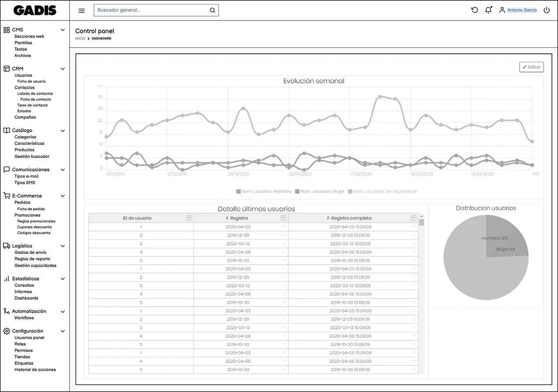Click the Logística truck icon
This screenshot has height=392, width=558.
point(7,246)
